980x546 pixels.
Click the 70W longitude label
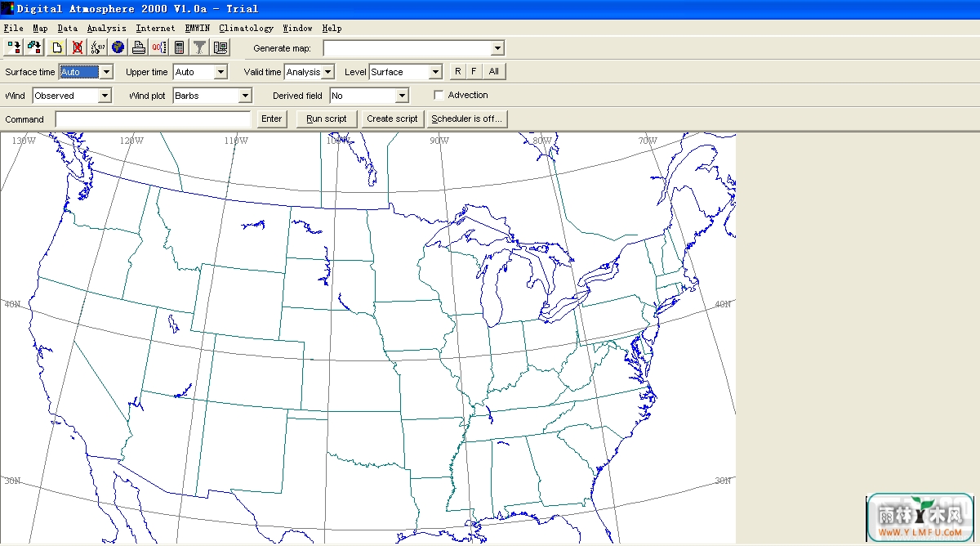click(648, 141)
